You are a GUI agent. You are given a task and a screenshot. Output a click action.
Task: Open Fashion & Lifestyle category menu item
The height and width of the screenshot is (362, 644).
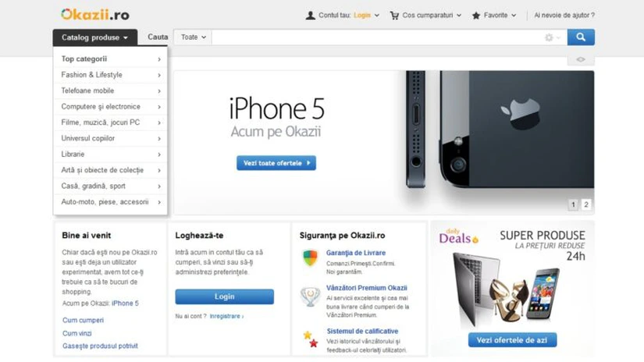[111, 75]
